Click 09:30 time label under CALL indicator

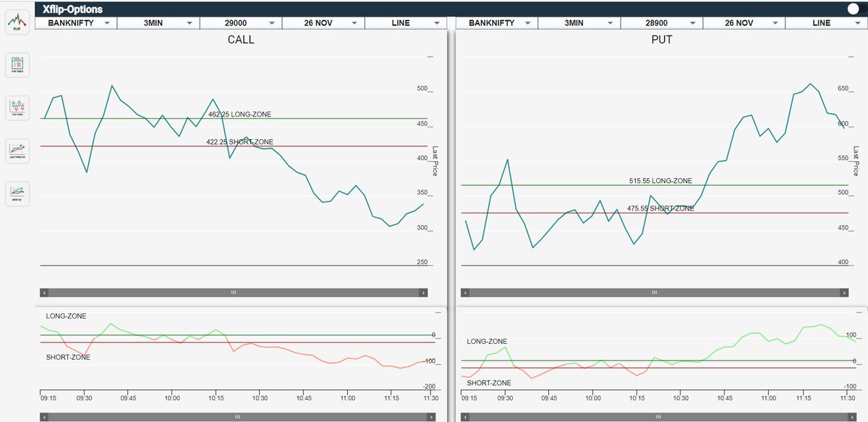point(85,398)
